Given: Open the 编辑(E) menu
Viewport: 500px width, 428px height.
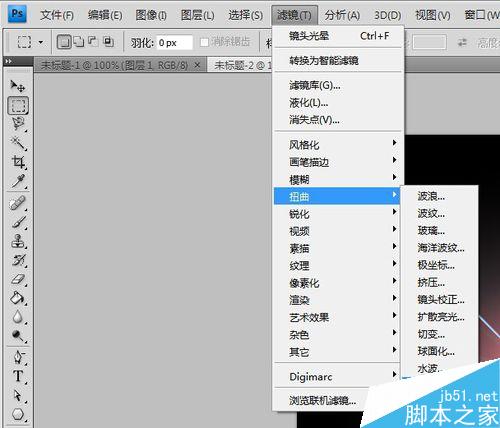Looking at the screenshot, I should coord(105,15).
